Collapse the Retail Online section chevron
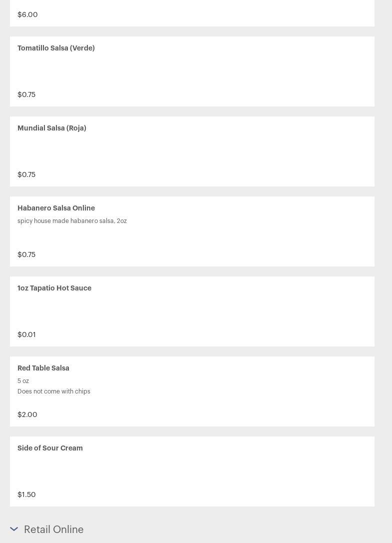 click(14, 529)
